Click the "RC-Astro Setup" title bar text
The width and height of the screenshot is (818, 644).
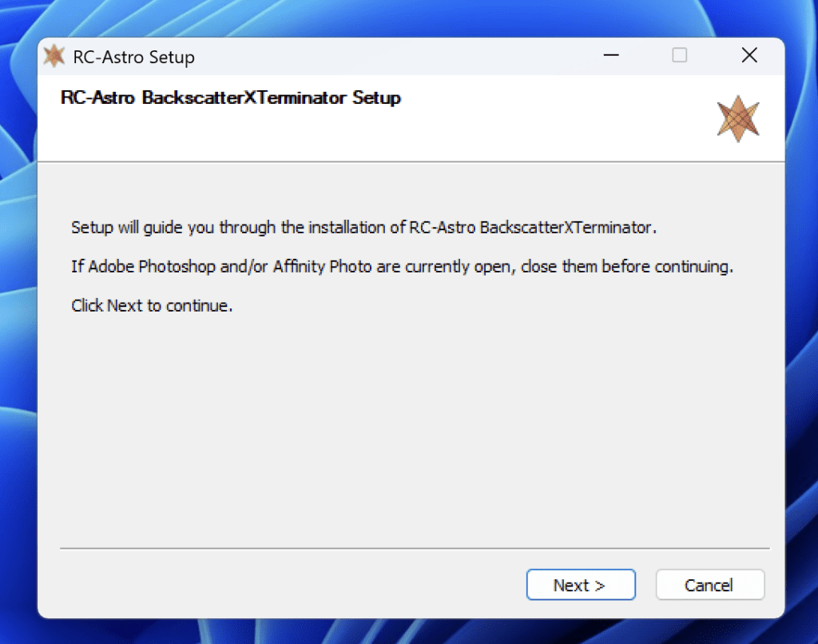coord(133,57)
